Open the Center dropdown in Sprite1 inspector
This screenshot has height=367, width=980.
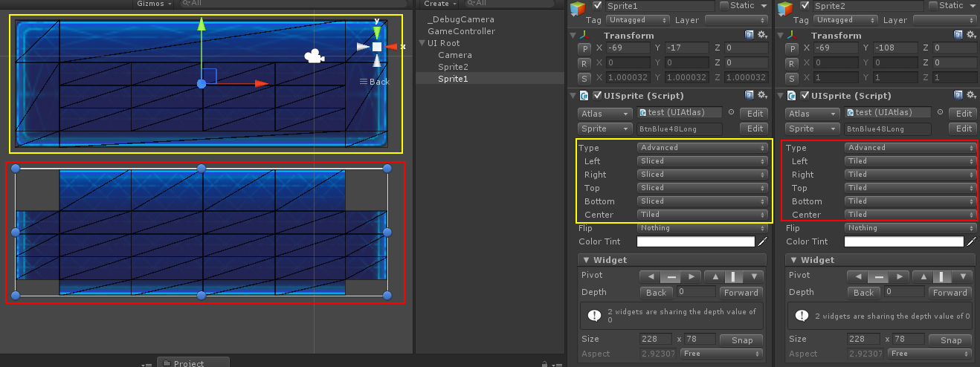pos(702,215)
